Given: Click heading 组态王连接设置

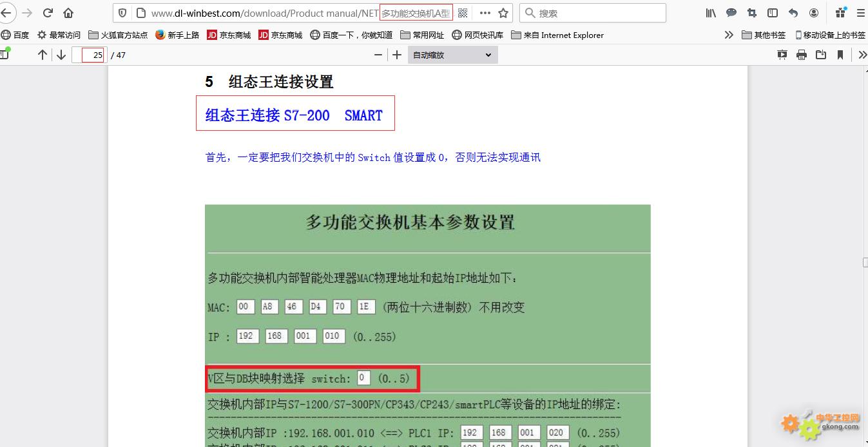Looking at the screenshot, I should click(281, 82).
